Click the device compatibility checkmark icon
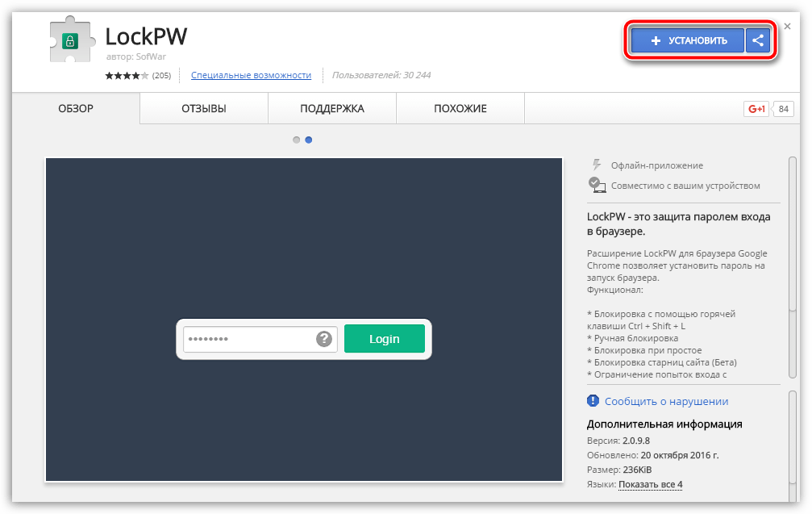Screen dimensions: 812x514 [597, 185]
